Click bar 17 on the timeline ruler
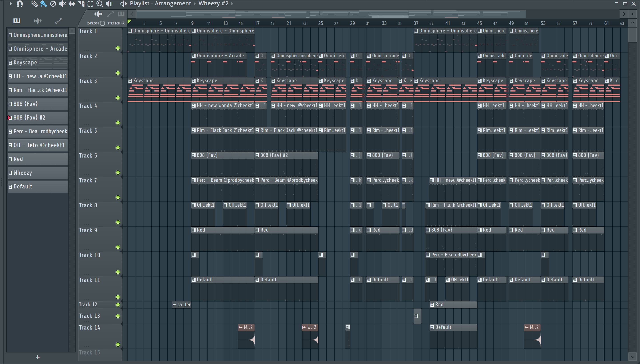 click(x=257, y=23)
